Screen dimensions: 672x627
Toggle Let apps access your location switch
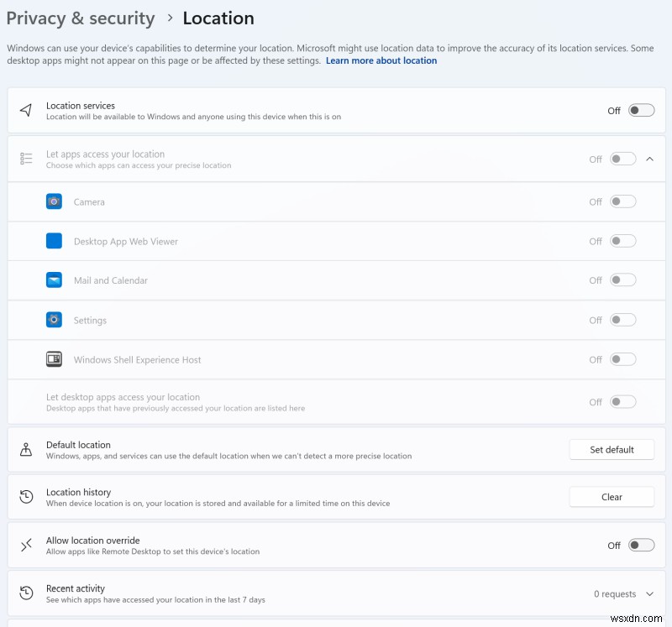[x=623, y=159]
